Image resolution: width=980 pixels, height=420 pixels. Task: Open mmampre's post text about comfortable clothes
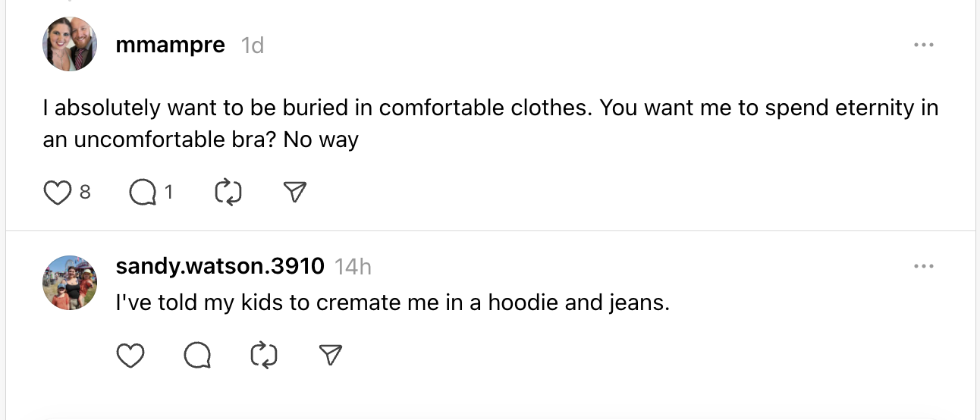tap(491, 124)
